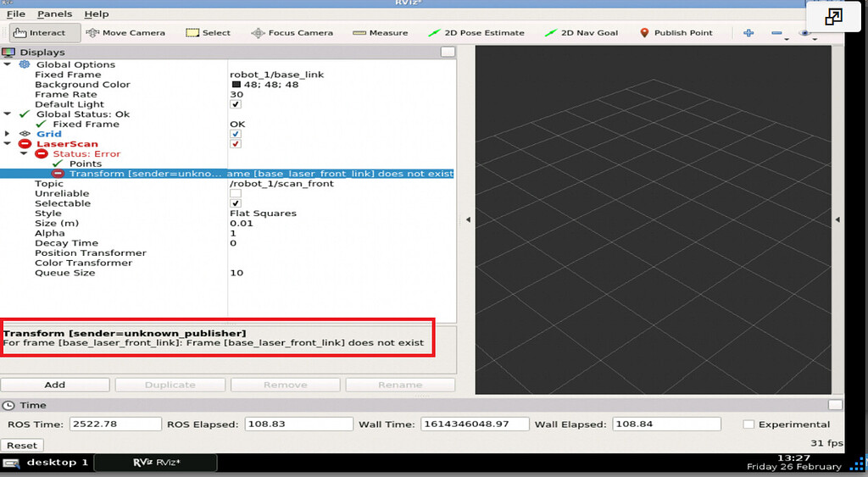Open the File menu

(15, 14)
